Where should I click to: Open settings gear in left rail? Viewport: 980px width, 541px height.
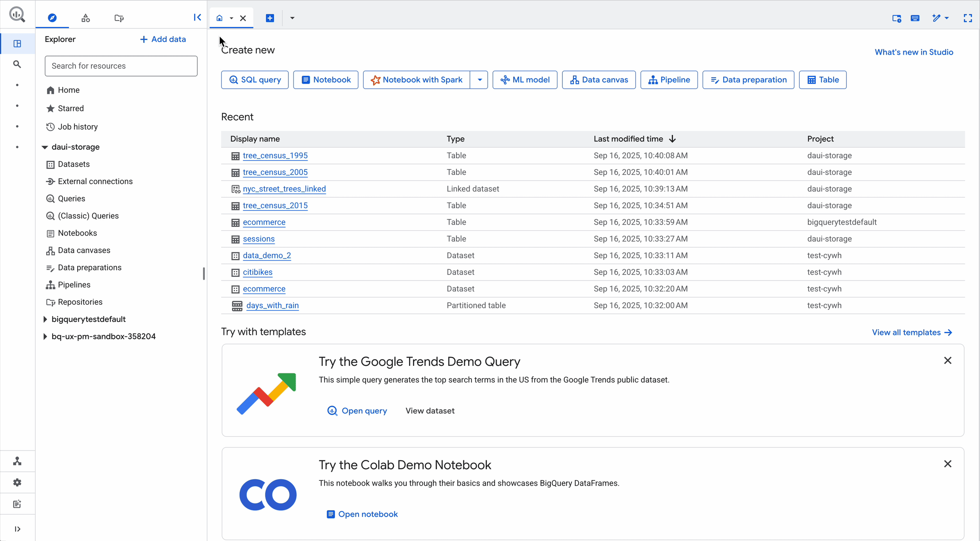(x=17, y=482)
